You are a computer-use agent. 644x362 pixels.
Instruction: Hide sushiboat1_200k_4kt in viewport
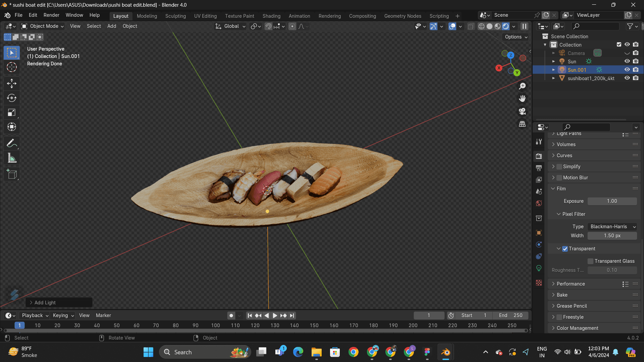point(627,78)
